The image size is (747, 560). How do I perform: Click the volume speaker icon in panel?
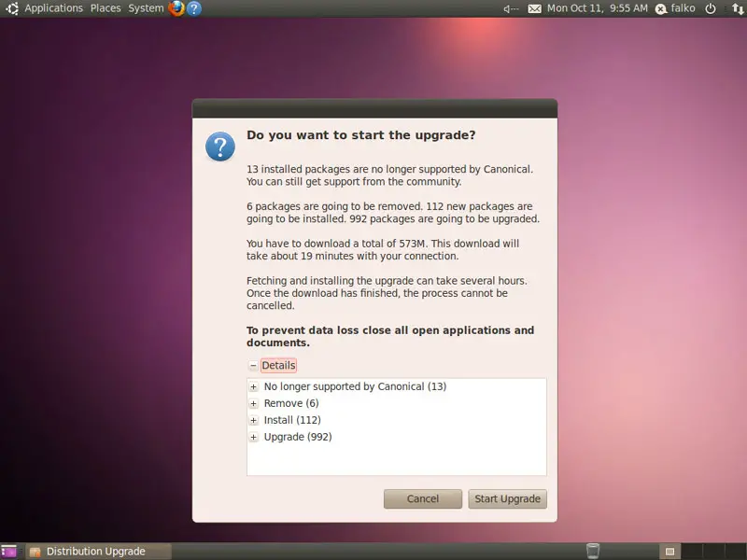click(x=511, y=8)
